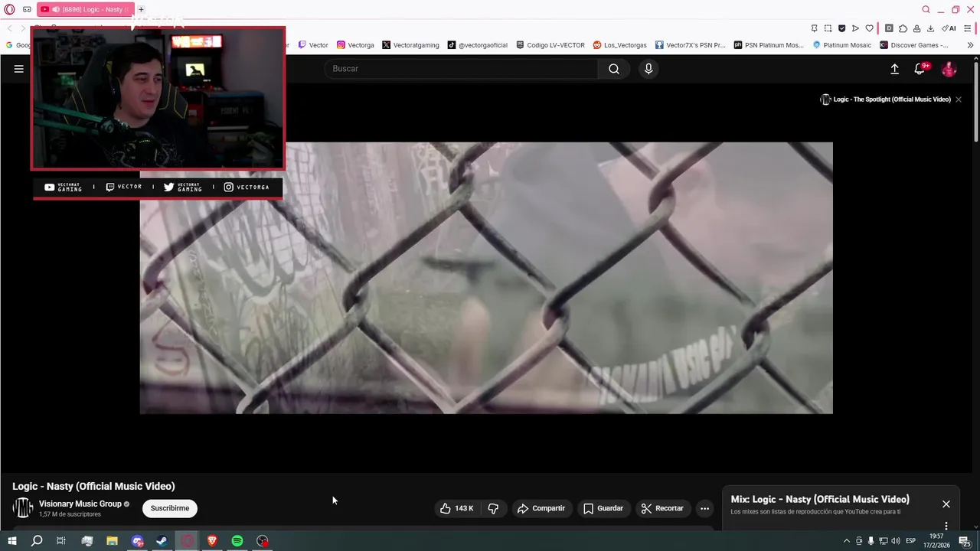Image resolution: width=980 pixels, height=551 pixels.
Task: Open the Vectoratgaming bookmark
Action: tap(410, 45)
